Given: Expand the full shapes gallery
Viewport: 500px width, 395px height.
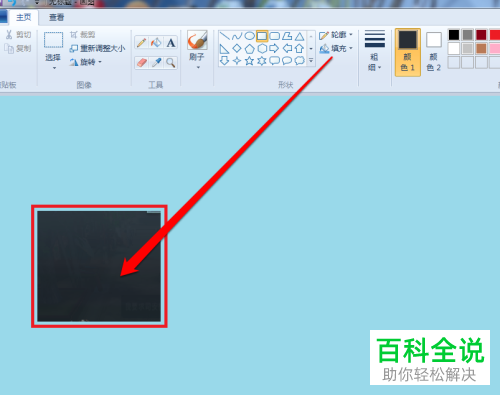Looking at the screenshot, I should pyautogui.click(x=311, y=61).
